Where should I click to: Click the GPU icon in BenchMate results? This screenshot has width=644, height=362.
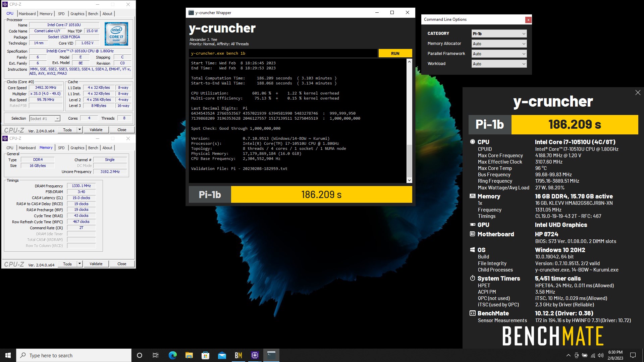[472, 225]
